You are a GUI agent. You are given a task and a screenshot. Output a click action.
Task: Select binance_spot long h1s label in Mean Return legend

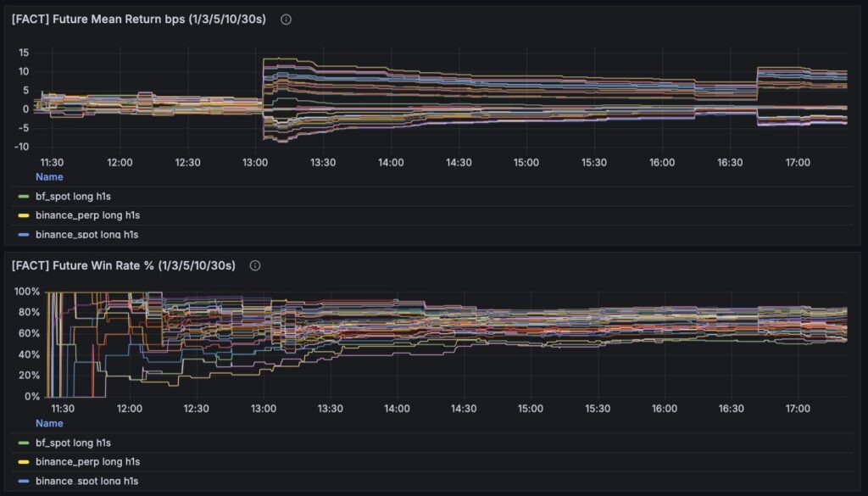(87, 234)
